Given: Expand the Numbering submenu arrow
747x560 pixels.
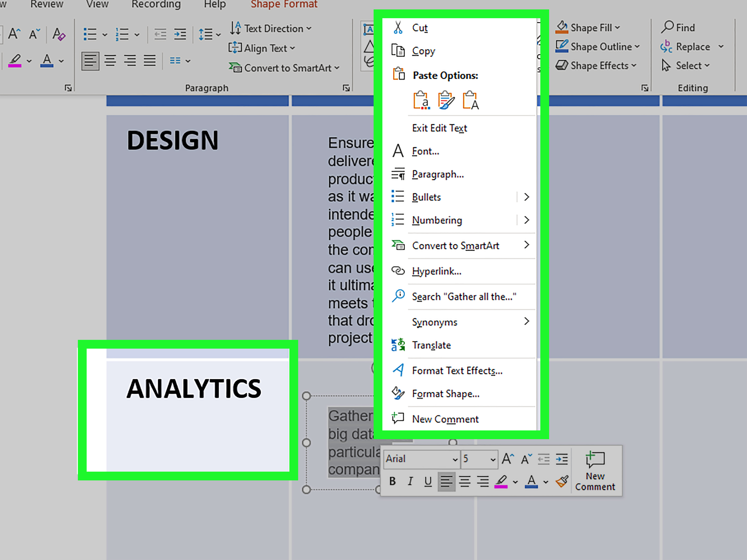Looking at the screenshot, I should click(x=527, y=220).
